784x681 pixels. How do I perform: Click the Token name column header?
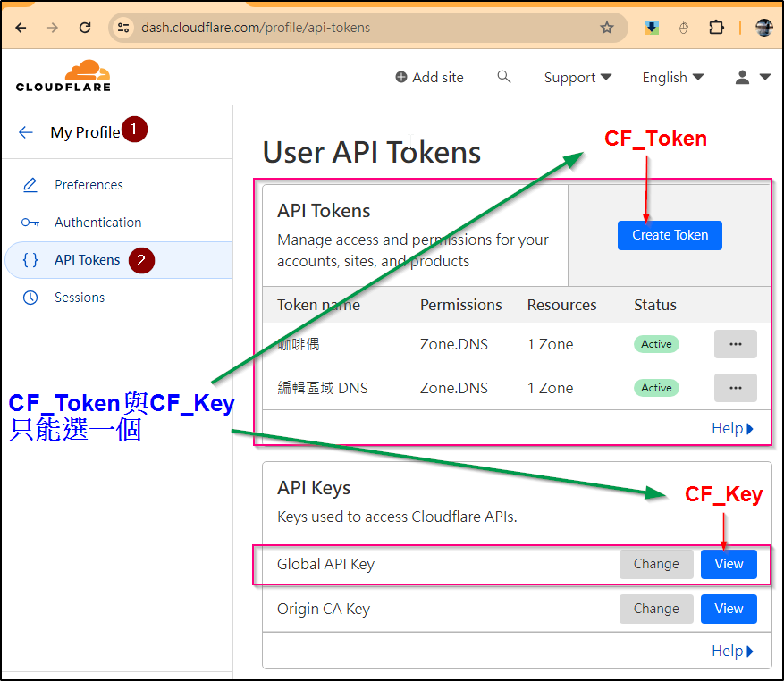click(318, 305)
